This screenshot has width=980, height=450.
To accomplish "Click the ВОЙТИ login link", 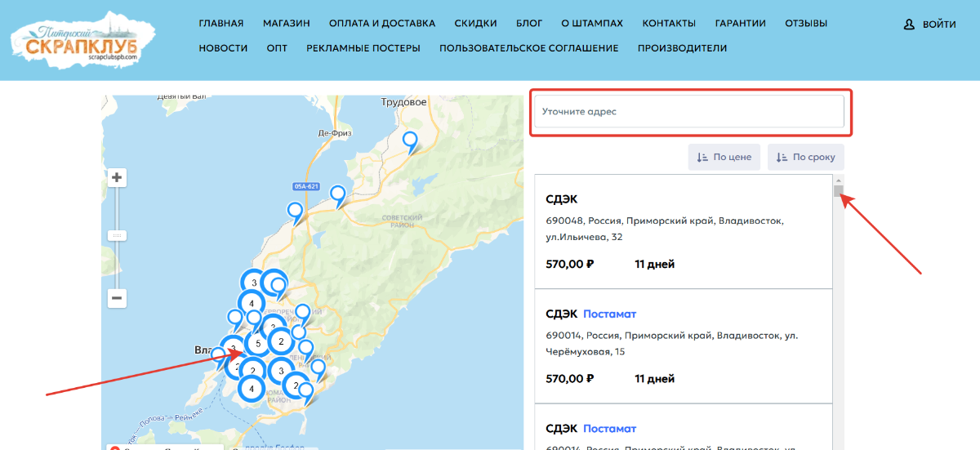I will tap(939, 25).
